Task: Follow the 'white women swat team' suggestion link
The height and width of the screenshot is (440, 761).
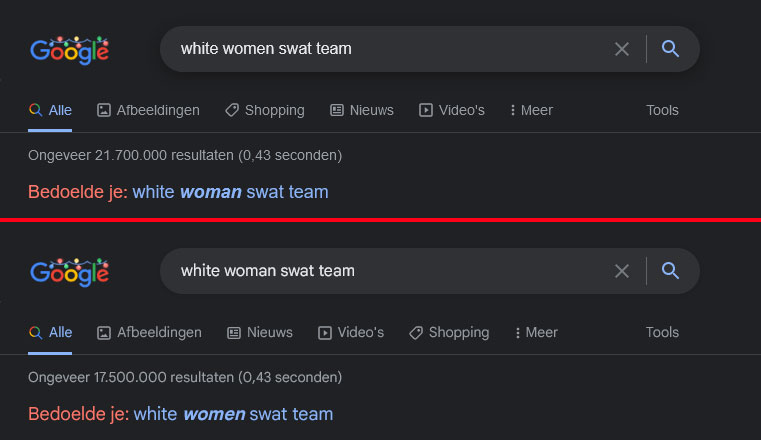Action: coord(233,414)
